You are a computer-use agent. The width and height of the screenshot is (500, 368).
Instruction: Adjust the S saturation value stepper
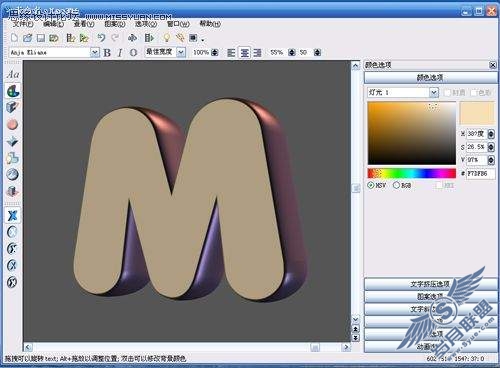[491, 147]
